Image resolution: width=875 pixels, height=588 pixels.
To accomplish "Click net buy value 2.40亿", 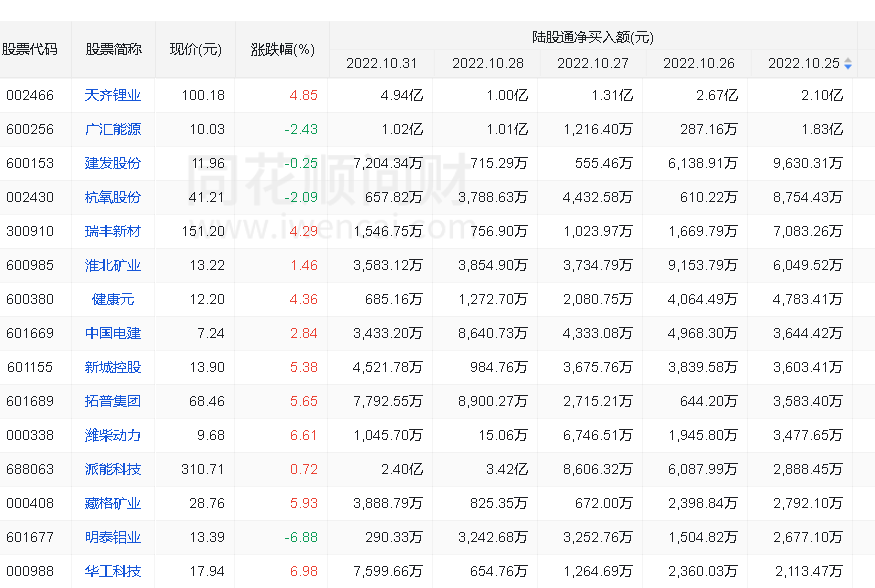I will pos(402,470).
